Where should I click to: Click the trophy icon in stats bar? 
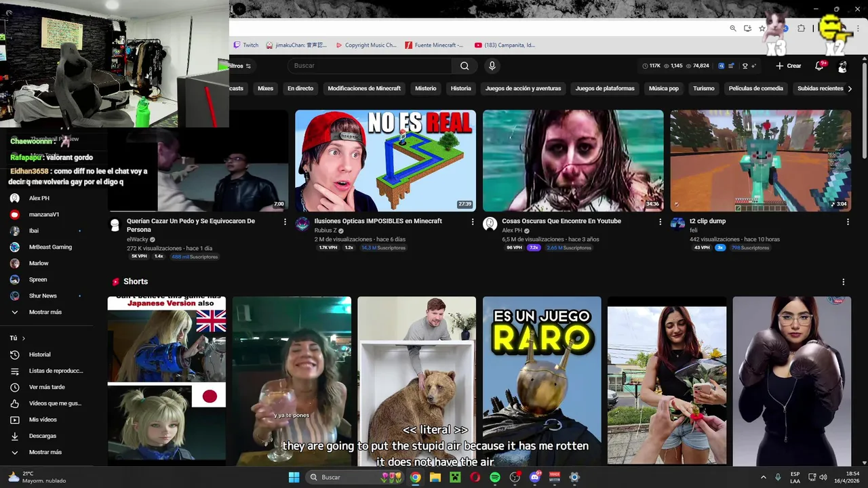pos(745,66)
